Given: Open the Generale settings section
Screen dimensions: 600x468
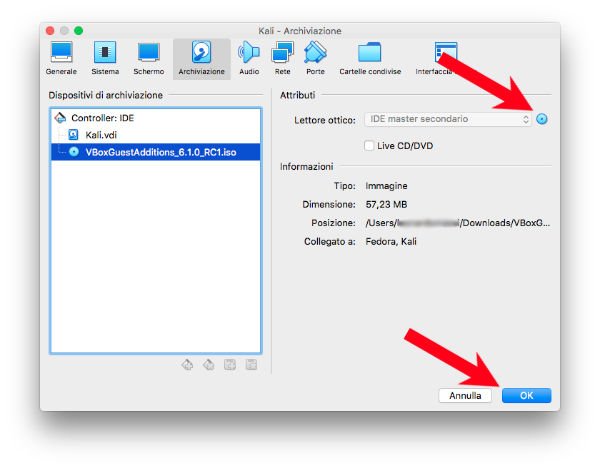Looking at the screenshot, I should click(61, 59).
